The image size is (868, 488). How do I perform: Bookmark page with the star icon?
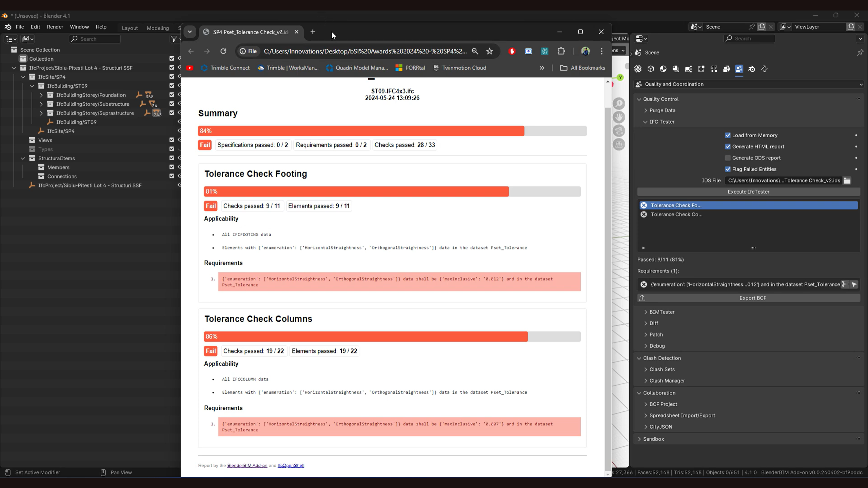(x=489, y=51)
